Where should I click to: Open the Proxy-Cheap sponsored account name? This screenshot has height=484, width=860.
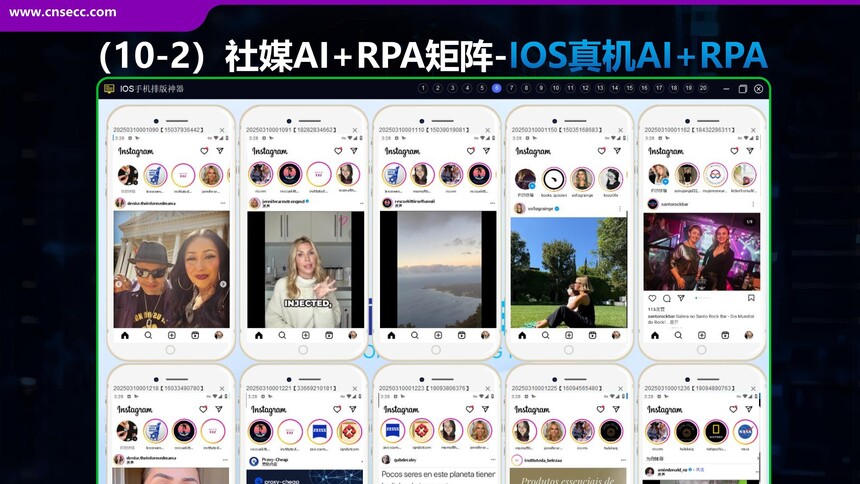tap(275, 459)
